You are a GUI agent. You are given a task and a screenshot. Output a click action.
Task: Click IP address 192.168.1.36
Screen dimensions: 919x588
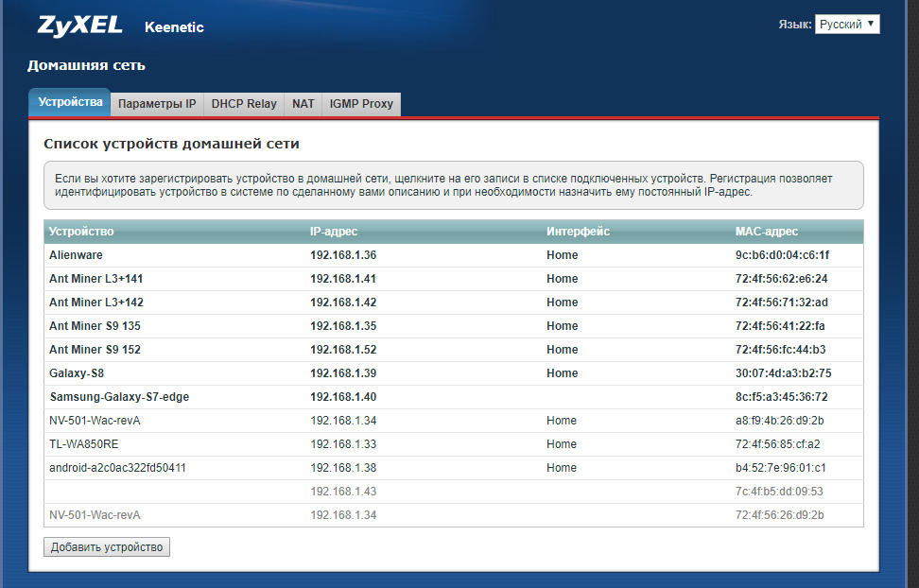pyautogui.click(x=343, y=255)
